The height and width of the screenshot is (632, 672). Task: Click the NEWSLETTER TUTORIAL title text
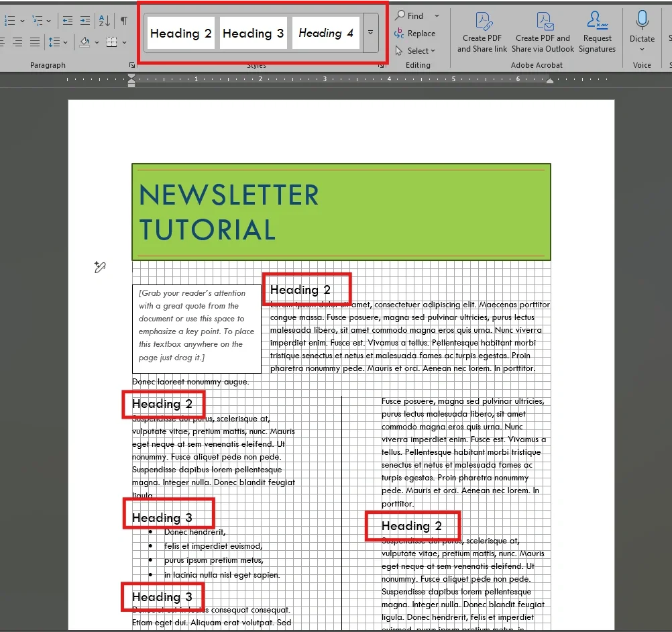click(x=229, y=212)
